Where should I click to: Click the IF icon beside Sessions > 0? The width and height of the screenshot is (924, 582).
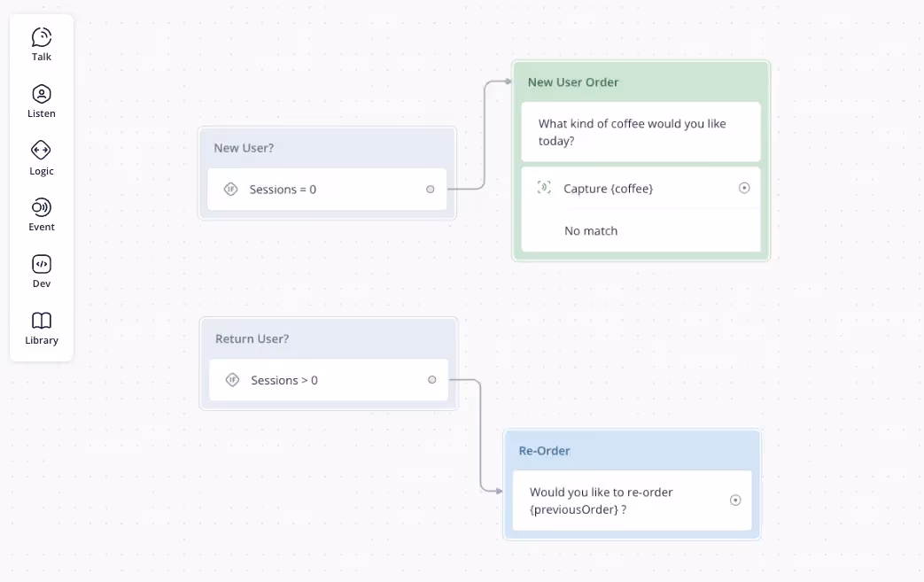(x=232, y=380)
